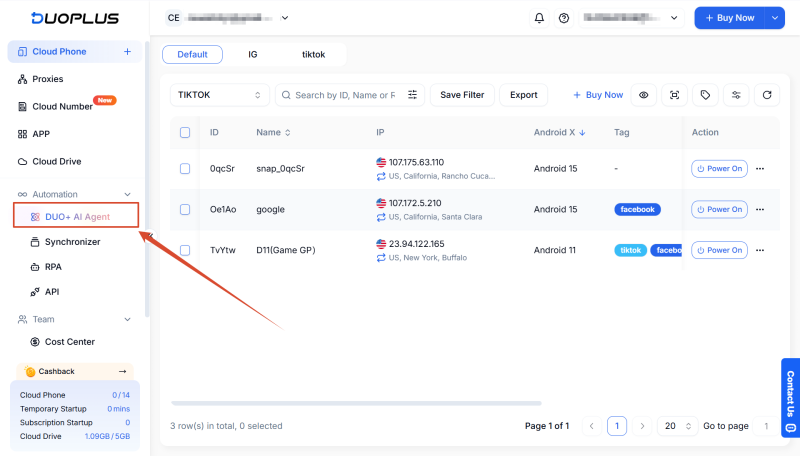
Task: Open advanced filter icon in search box
Action: click(412, 95)
